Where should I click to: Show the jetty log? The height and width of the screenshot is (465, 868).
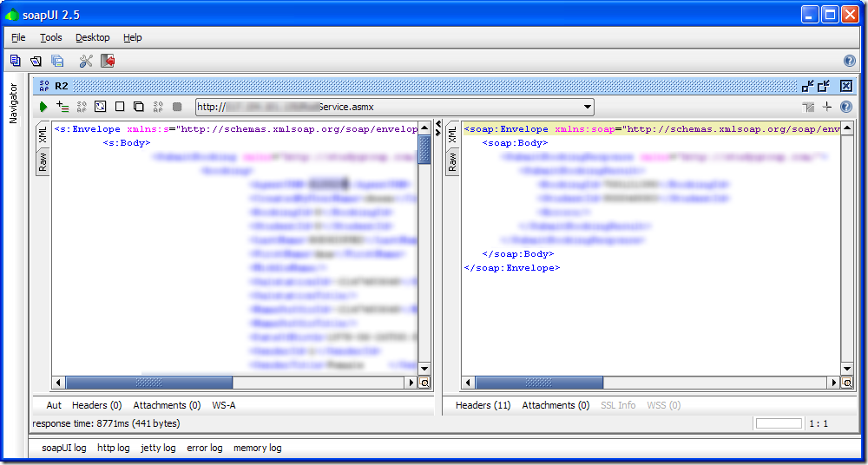coord(158,448)
